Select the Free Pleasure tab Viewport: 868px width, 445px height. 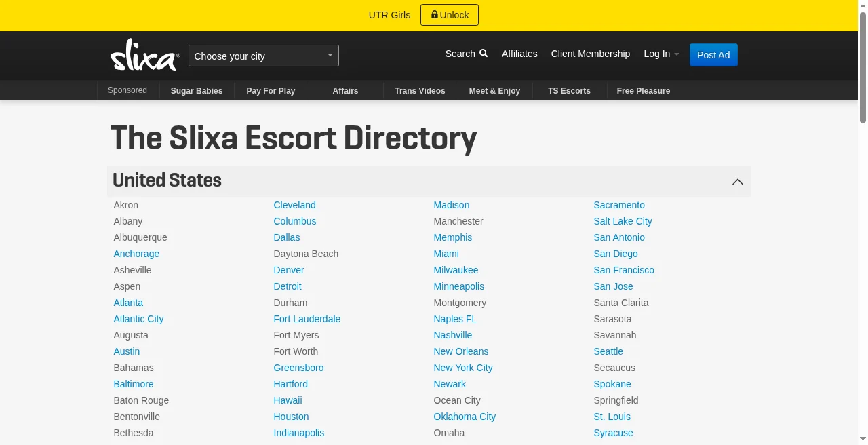coord(644,90)
